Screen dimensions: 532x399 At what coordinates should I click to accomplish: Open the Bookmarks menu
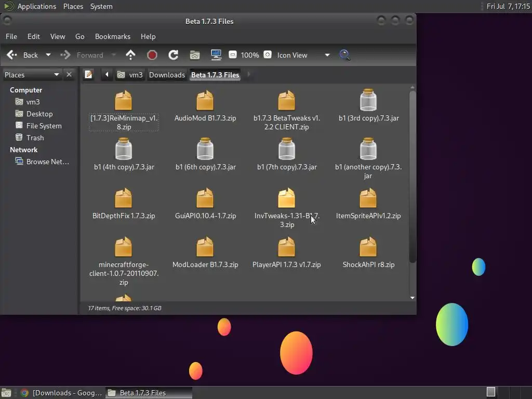(113, 36)
